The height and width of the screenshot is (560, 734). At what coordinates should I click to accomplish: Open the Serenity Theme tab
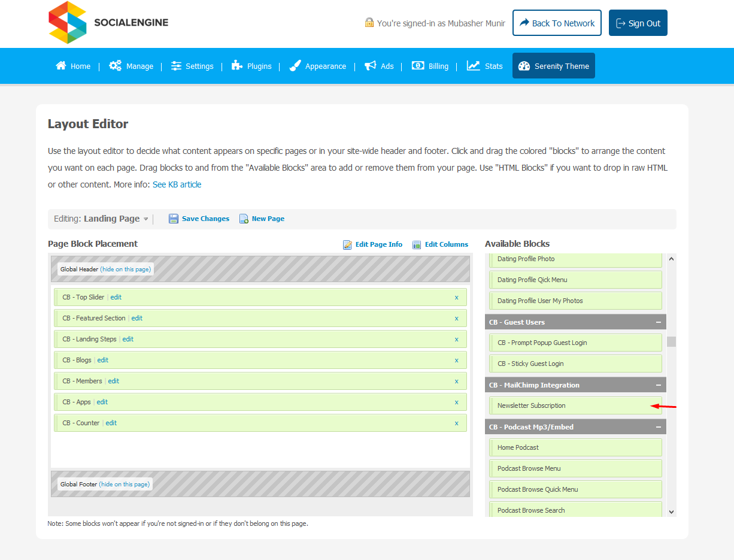coord(554,66)
